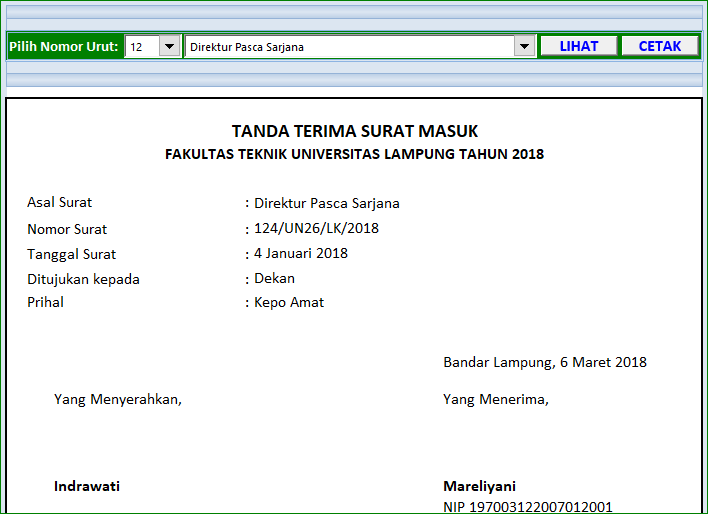Select the FAKULTAS TEKNIK UNIVERSITAS LAMPUNG TAHUN 2018 line

tap(354, 154)
